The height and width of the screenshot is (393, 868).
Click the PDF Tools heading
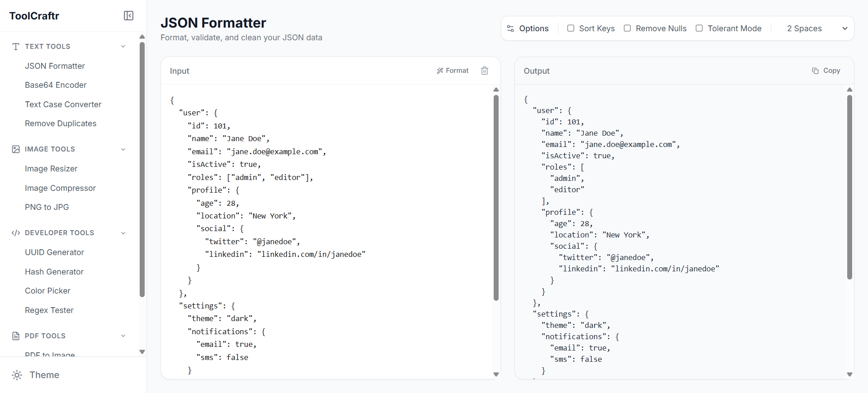(45, 336)
